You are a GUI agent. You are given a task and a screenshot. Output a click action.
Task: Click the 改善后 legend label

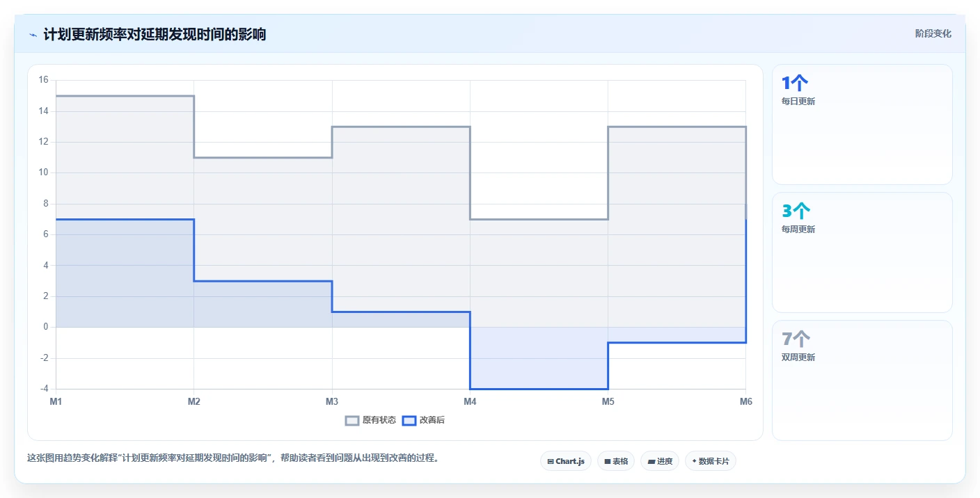pyautogui.click(x=432, y=420)
